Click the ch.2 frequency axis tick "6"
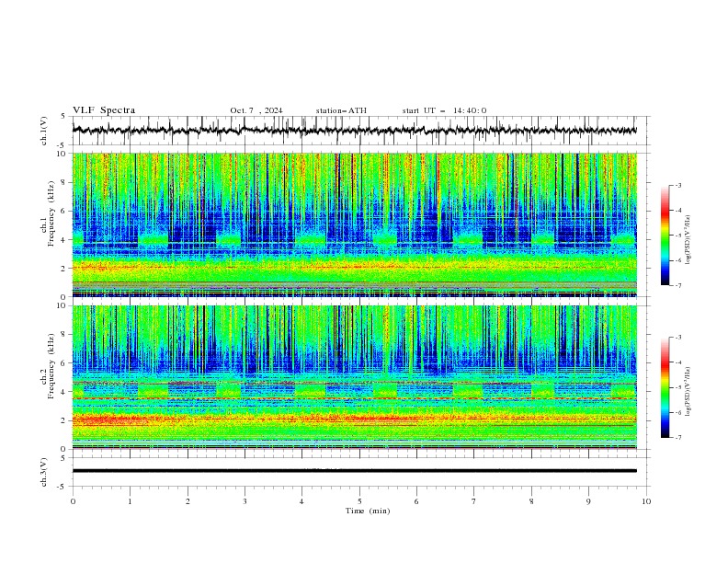The width and height of the screenshot is (728, 563). [64, 363]
